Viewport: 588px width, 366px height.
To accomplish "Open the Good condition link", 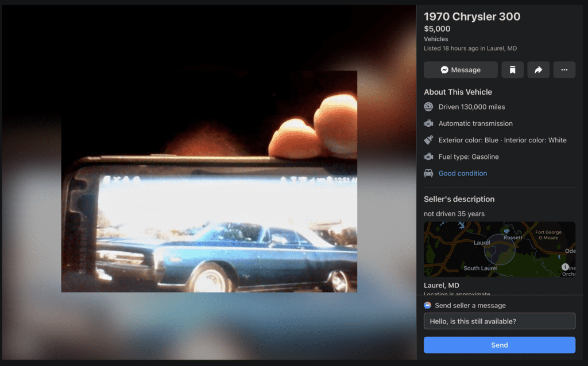I will coord(462,173).
